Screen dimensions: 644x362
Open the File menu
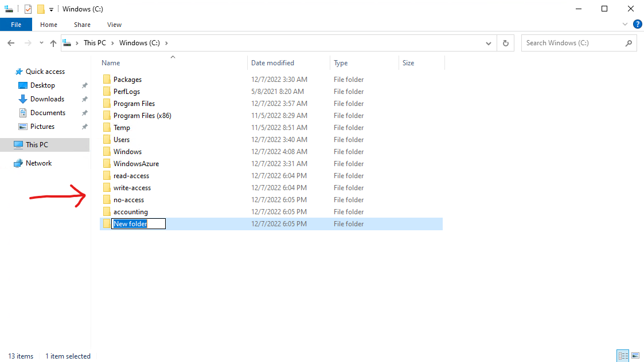[16, 25]
